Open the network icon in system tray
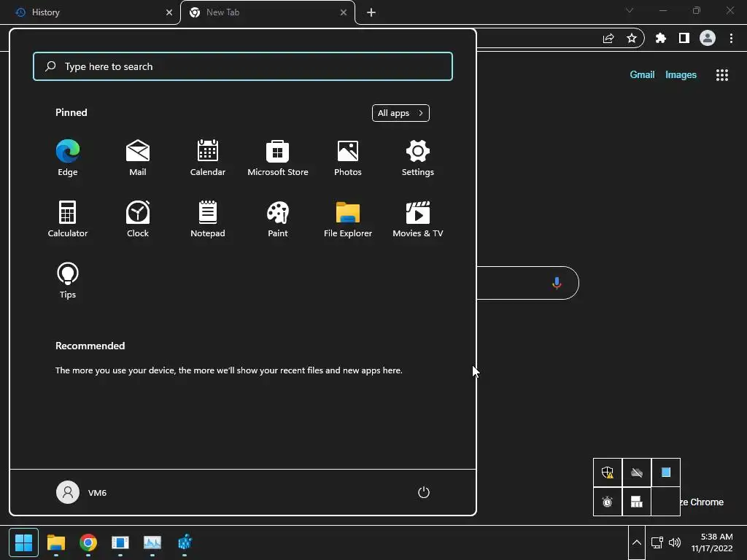Image resolution: width=747 pixels, height=560 pixels. pos(657,542)
